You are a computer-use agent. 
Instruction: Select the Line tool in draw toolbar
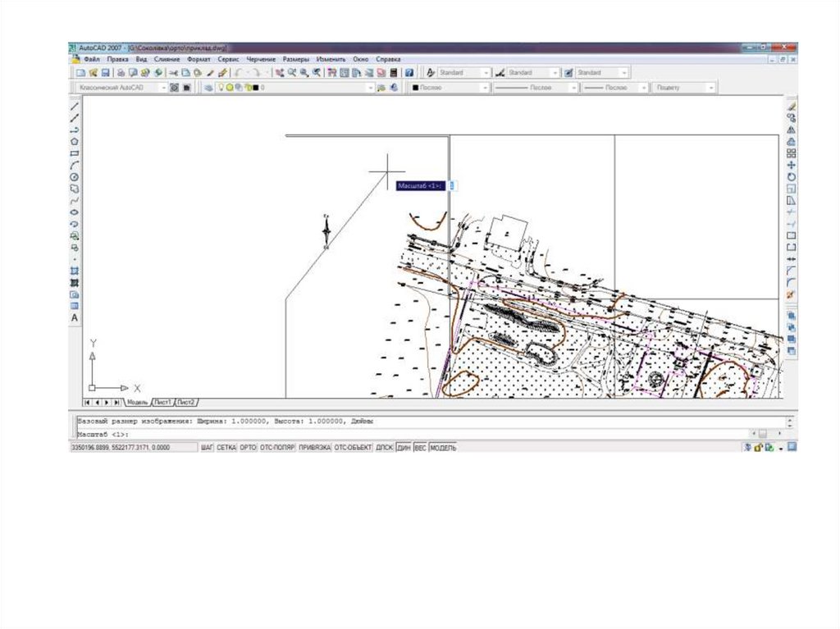tap(75, 107)
